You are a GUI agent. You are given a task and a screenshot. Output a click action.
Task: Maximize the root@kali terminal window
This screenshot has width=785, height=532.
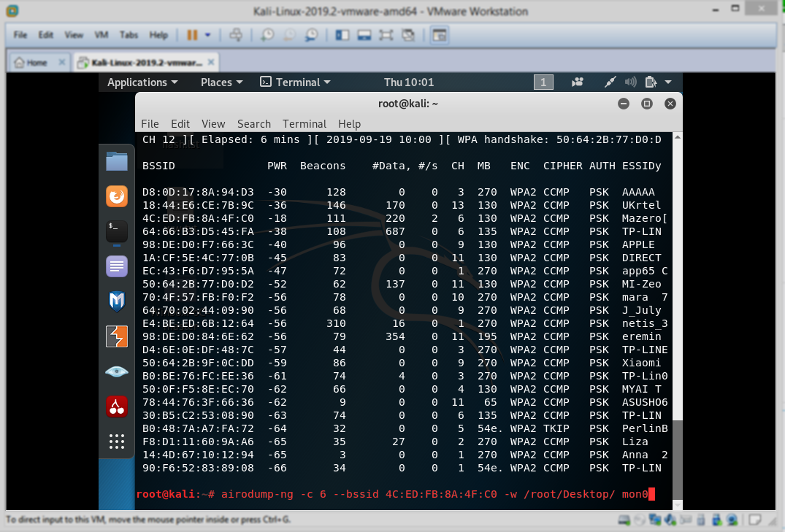click(x=647, y=104)
